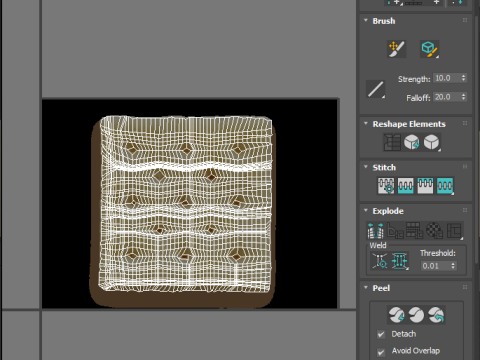
Task: Click Flatten by Polygon Angle icon
Action: pyautogui.click(x=395, y=231)
